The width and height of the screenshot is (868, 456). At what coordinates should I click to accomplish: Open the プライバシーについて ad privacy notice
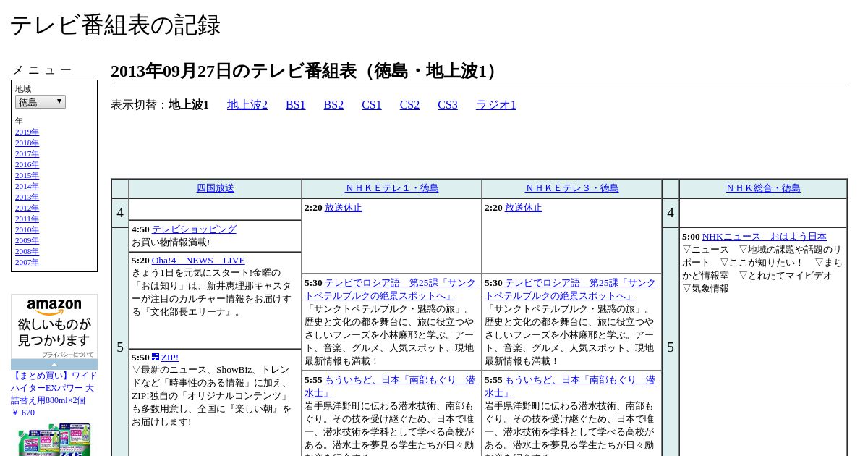(x=67, y=355)
